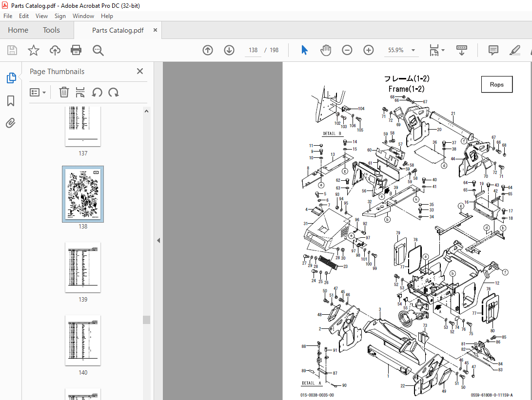Rotate page counterclockwise
This screenshot has height=400, width=532.
click(x=97, y=92)
